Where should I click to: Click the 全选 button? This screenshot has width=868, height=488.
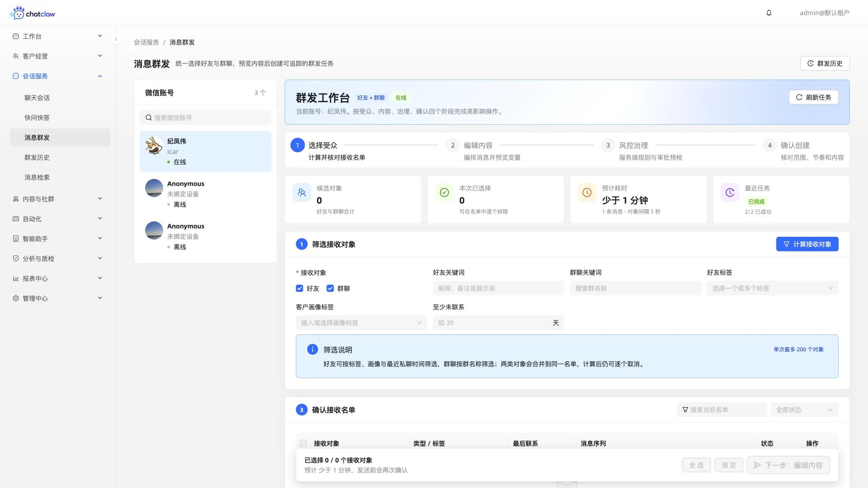(x=696, y=465)
